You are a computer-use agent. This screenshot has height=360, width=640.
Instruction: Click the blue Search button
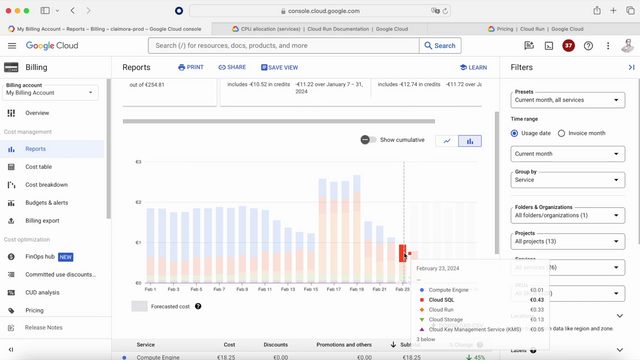[440, 46]
